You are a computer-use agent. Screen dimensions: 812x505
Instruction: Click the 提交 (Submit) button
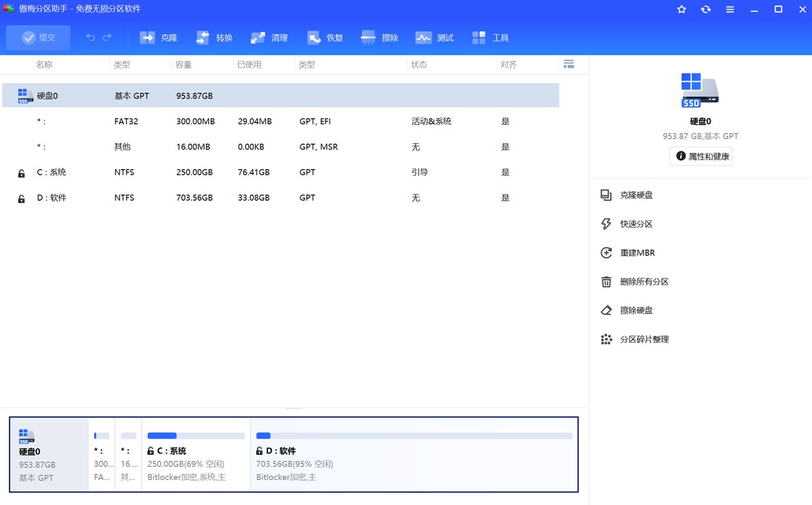click(39, 38)
